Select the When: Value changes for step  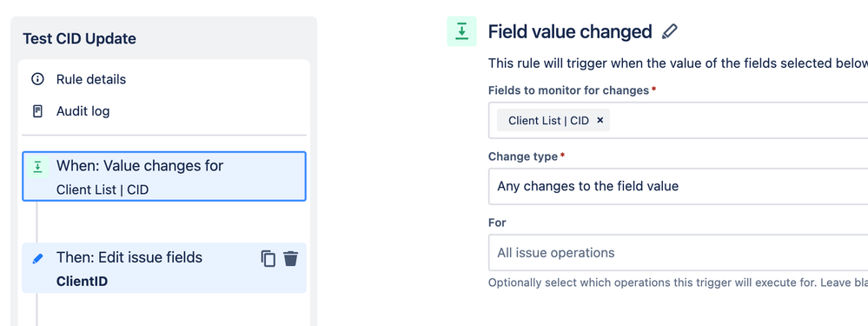164,176
